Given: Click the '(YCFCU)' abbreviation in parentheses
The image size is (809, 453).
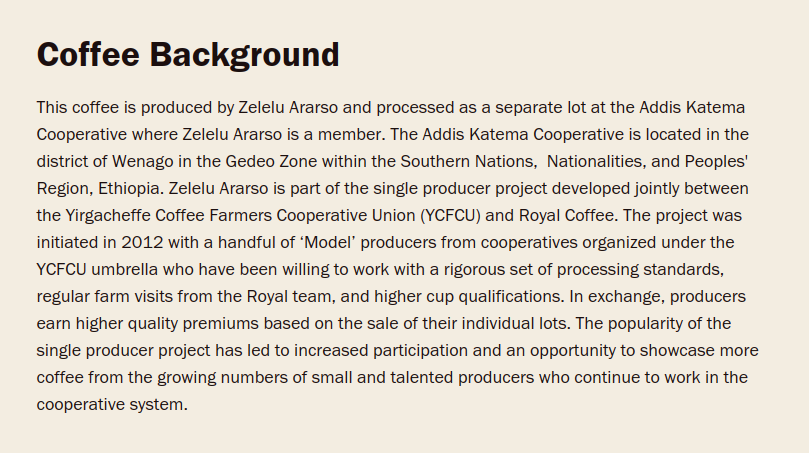Looking at the screenshot, I should [x=450, y=216].
